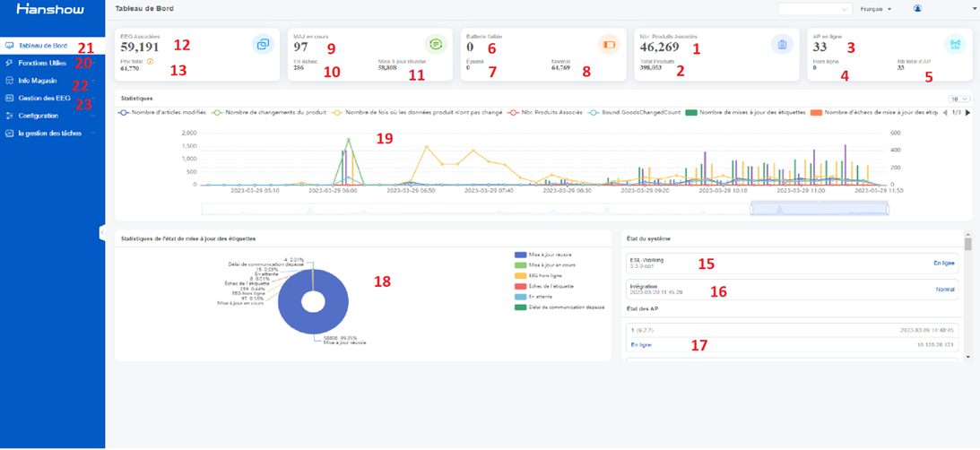Open the statistics count dropdown showing 10
The width and height of the screenshot is (980, 450).
(x=959, y=99)
